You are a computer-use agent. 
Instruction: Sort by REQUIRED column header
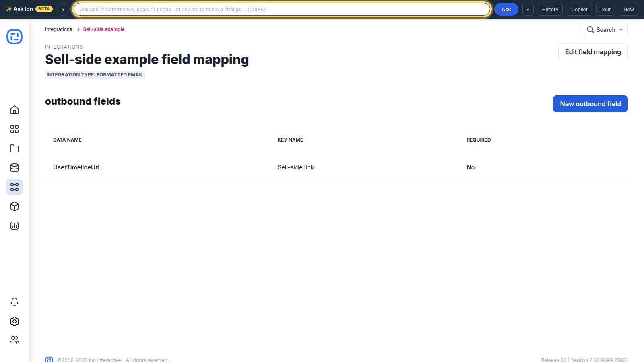479,140
